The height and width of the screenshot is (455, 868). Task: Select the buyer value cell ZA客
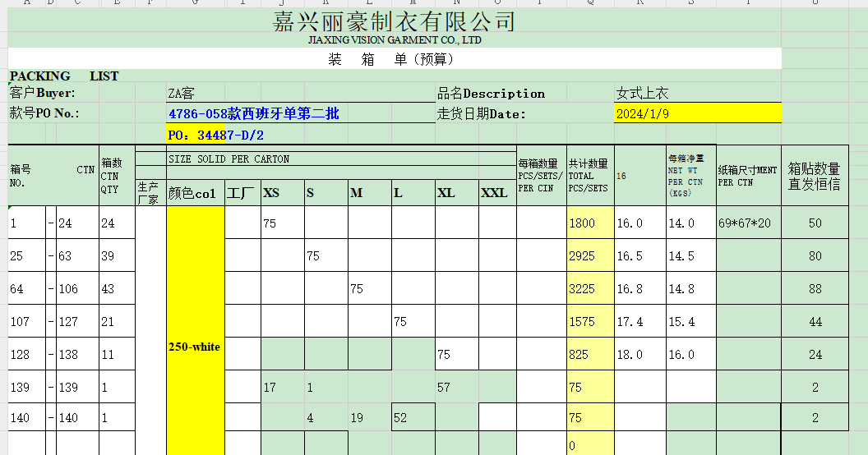tap(181, 94)
